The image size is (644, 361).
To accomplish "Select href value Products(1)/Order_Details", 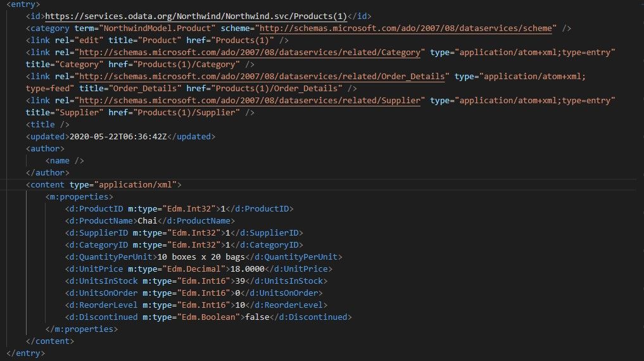I will click(276, 88).
